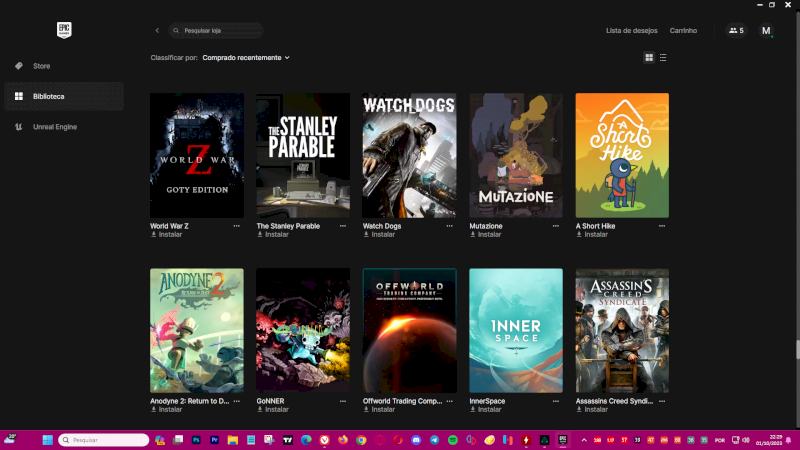Open more options for Mutazione

point(556,226)
